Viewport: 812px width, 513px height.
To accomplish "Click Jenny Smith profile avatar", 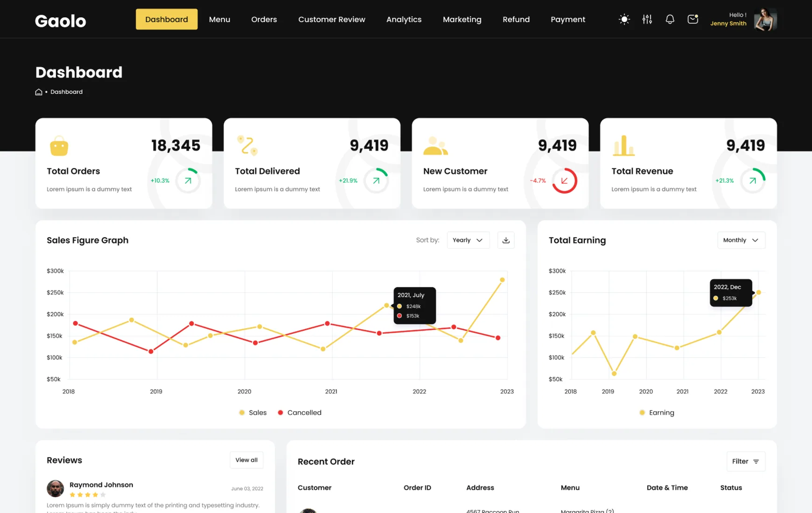I will point(765,19).
